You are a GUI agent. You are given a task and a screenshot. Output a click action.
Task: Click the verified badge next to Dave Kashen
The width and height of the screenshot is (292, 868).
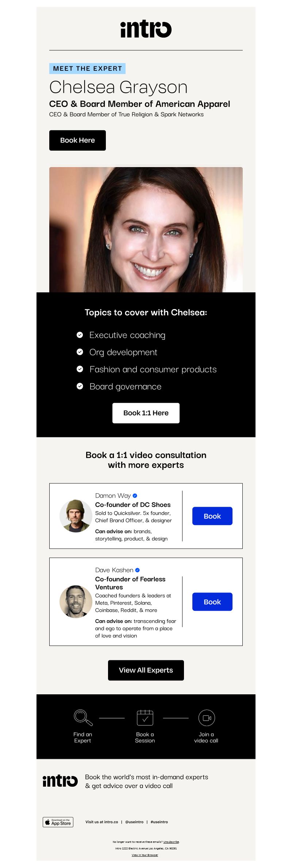pos(138,570)
